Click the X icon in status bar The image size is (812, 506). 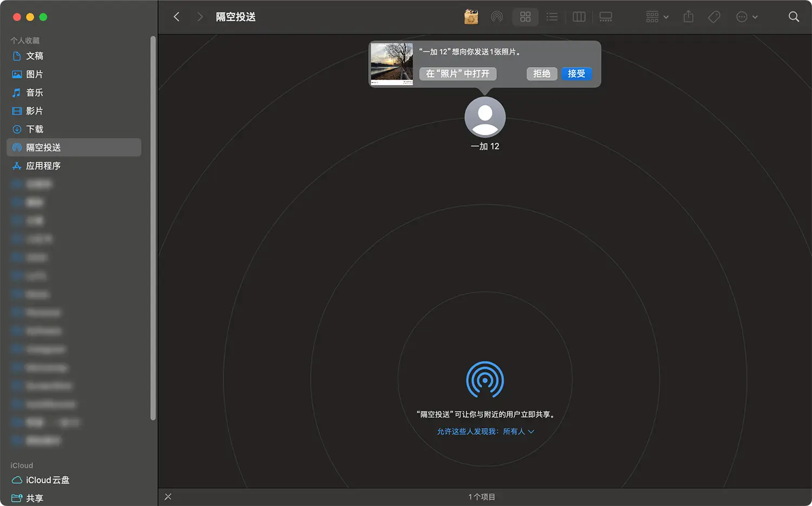168,497
